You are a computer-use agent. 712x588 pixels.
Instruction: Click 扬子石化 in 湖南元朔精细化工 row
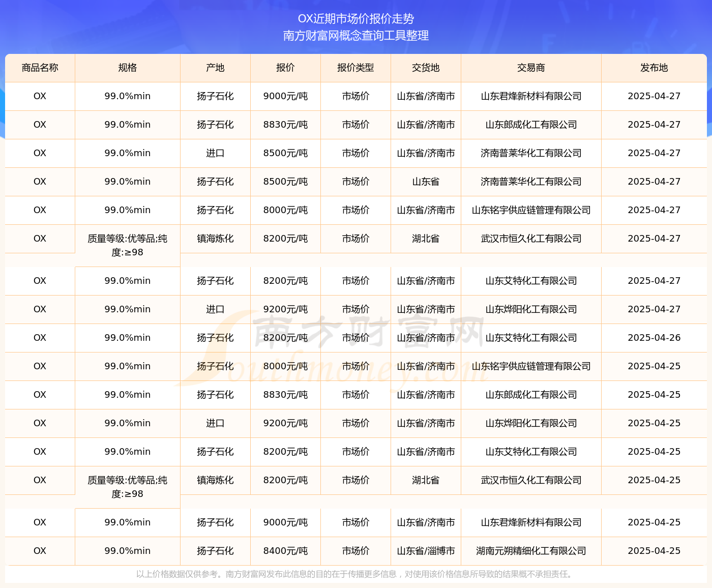pyautogui.click(x=215, y=551)
